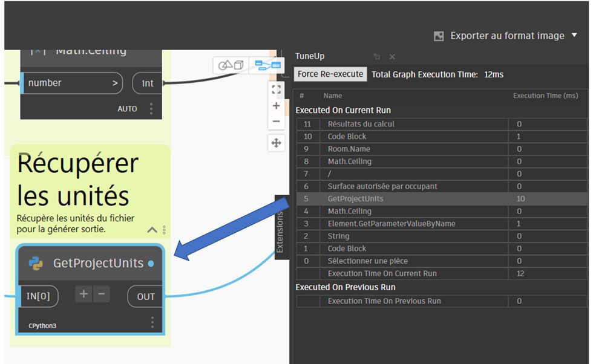
Task: Click the OUT output port
Action: (145, 297)
